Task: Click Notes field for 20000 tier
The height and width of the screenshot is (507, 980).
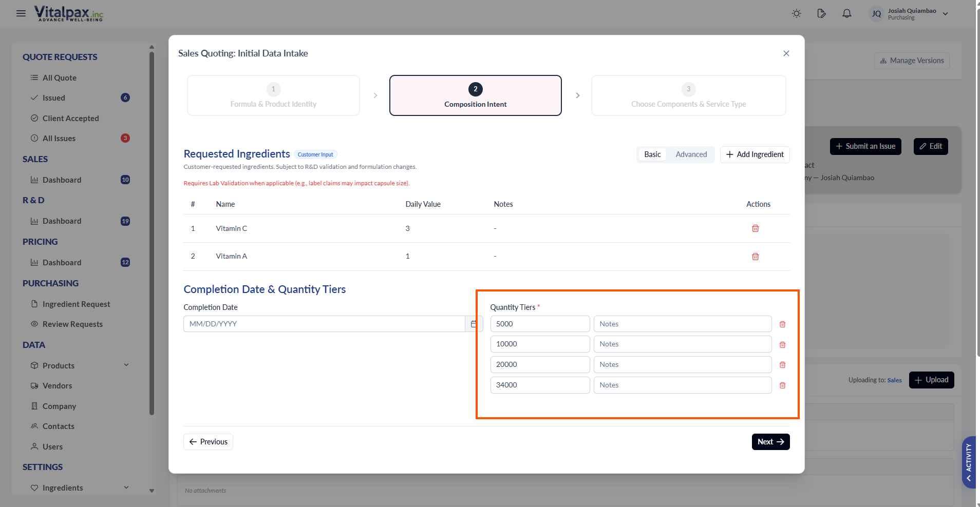Action: coord(683,364)
